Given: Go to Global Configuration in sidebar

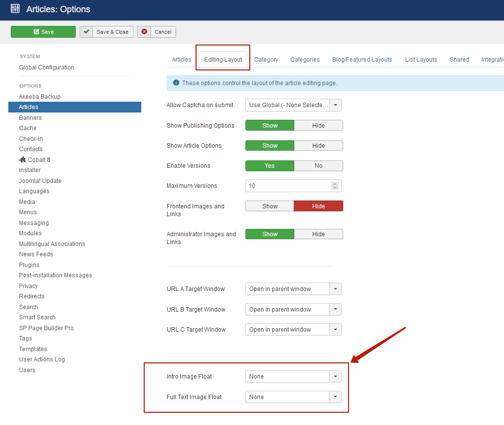Looking at the screenshot, I should 46,67.
